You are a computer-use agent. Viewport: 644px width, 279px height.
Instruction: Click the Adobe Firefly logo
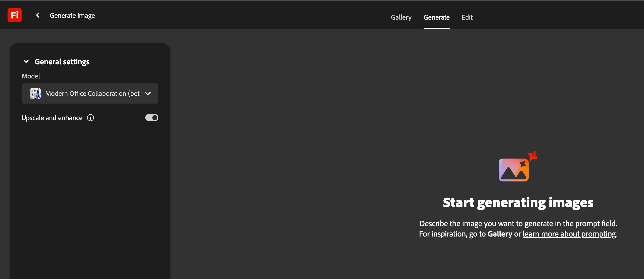(15, 15)
